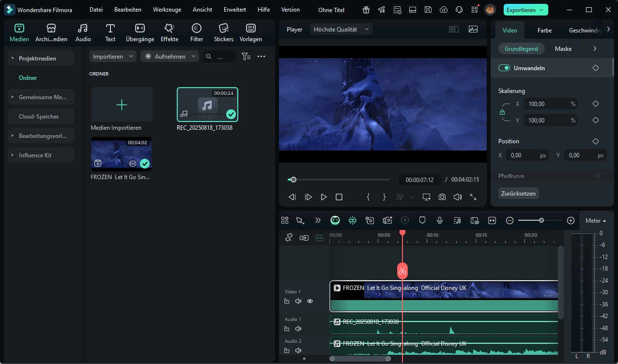Click the Zurücksetzen reset button
Screen dimensions: 618x364
pyautogui.click(x=518, y=193)
